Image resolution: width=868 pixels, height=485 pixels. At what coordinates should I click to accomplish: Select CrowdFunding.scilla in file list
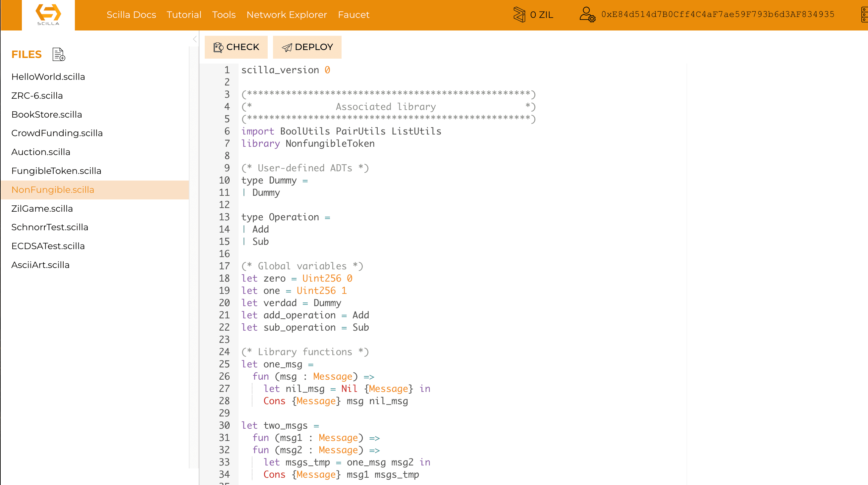tap(57, 133)
